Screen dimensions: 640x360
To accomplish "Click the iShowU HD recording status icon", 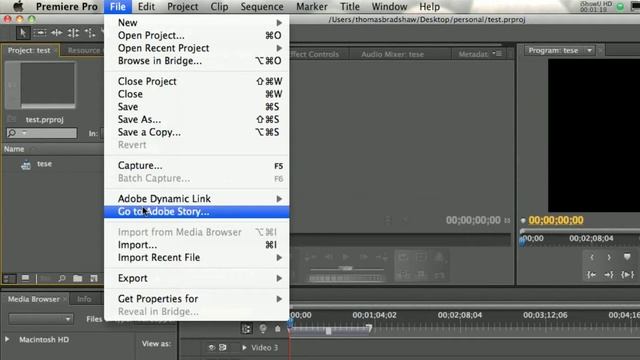I will 620,7.
